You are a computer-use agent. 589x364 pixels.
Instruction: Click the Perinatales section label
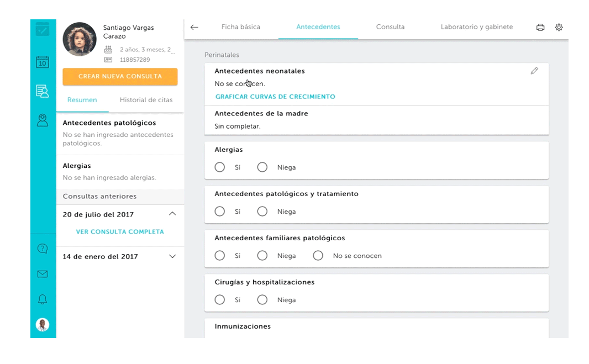pyautogui.click(x=222, y=55)
